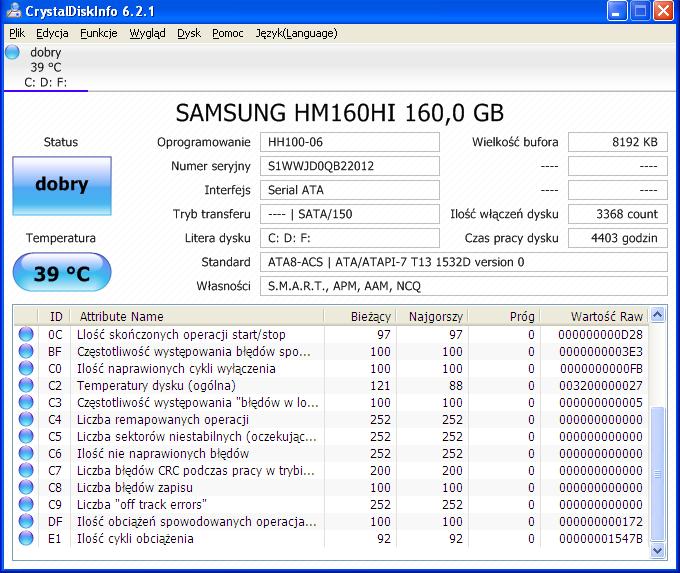Click the Attribute Name column header
680x573 pixels.
click(197, 317)
